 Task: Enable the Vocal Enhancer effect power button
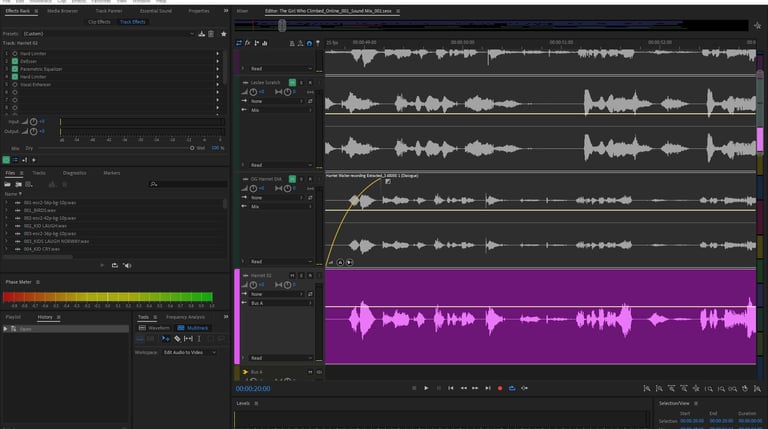[x=17, y=85]
